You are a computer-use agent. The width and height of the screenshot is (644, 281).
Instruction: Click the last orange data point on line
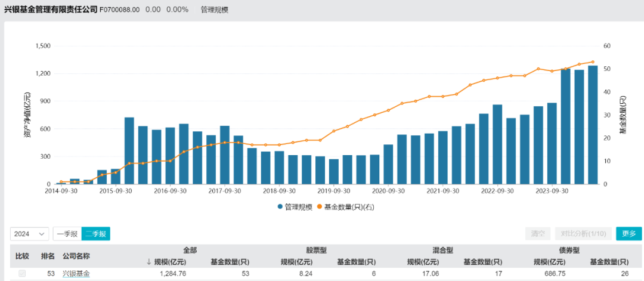593,62
